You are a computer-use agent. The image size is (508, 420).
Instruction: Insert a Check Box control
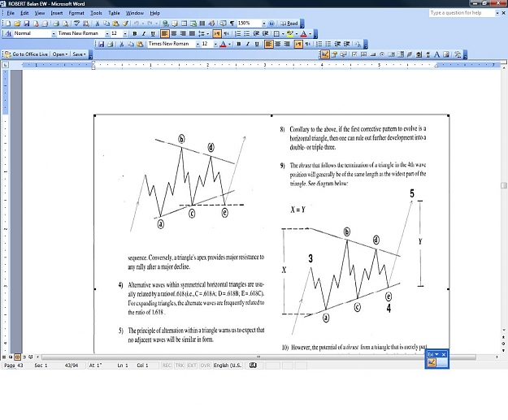(x=354, y=54)
